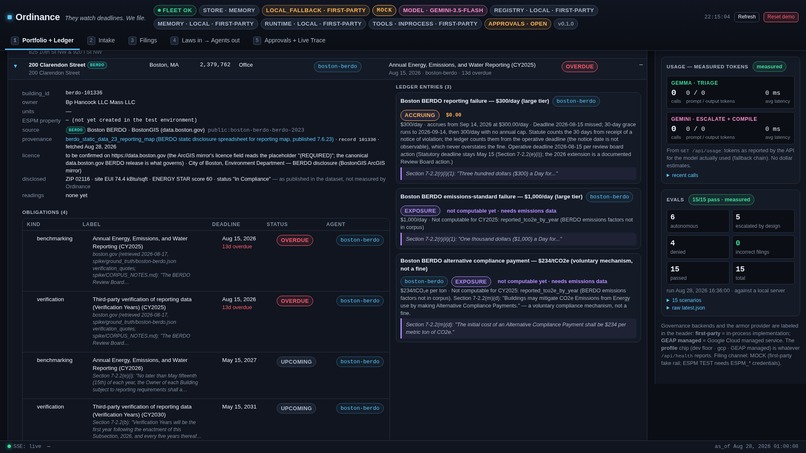Click the v0.1.0 version chip

click(x=566, y=24)
